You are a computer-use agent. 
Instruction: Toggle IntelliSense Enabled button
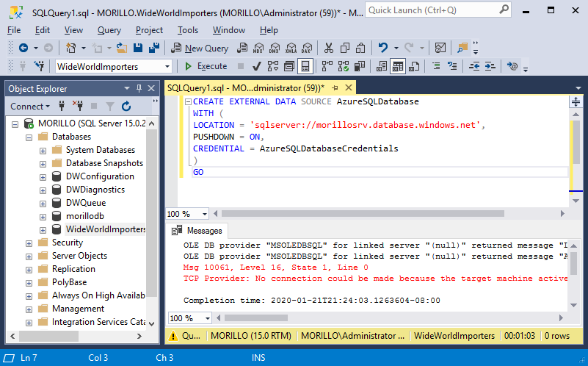305,66
